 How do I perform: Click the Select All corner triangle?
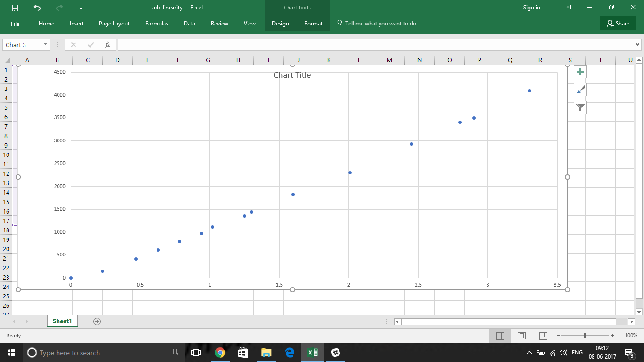[7, 60]
